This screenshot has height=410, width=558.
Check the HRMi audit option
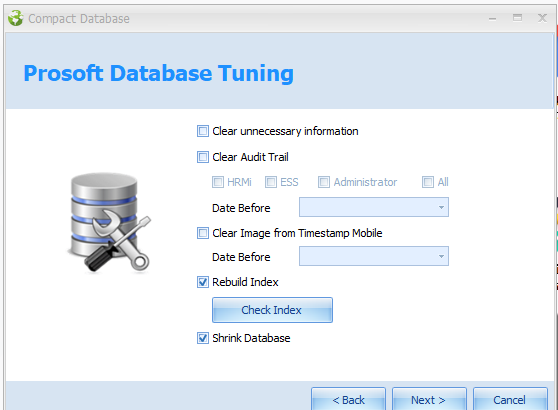click(218, 182)
